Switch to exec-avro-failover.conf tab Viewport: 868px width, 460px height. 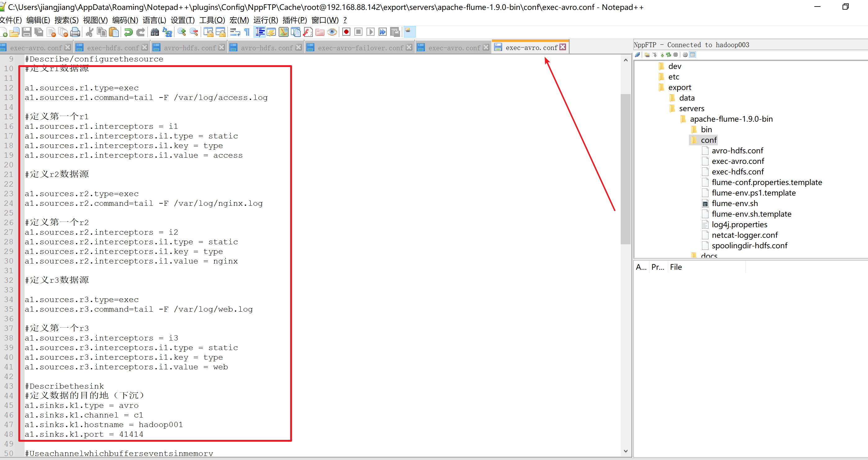pos(360,48)
